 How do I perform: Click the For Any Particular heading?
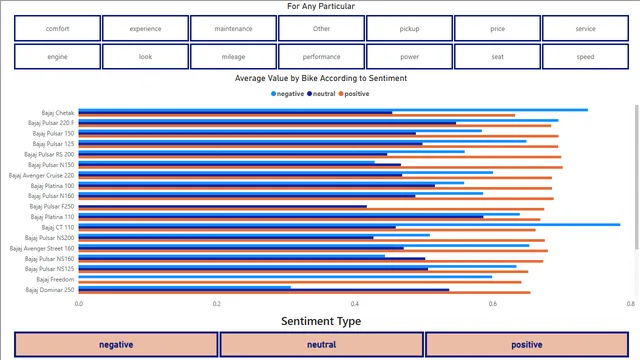point(321,6)
